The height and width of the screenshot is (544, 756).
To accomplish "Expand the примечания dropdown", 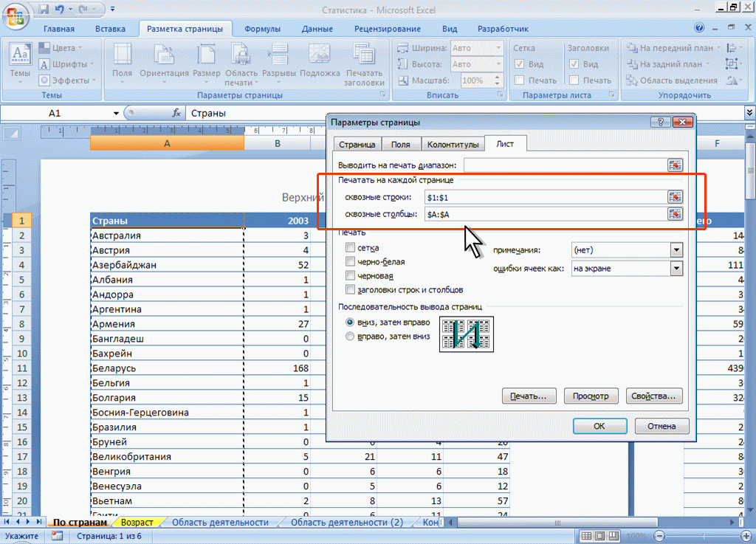I will coord(676,250).
